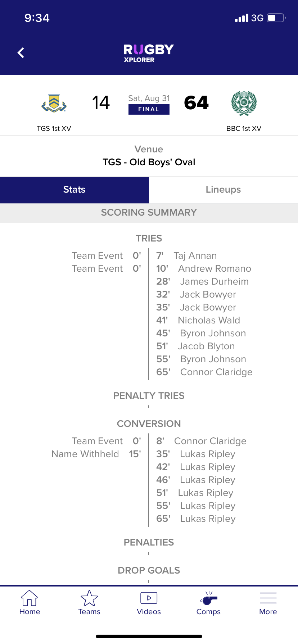298x644 pixels.
Task: Tap the Comps whistle icon
Action: 209,599
